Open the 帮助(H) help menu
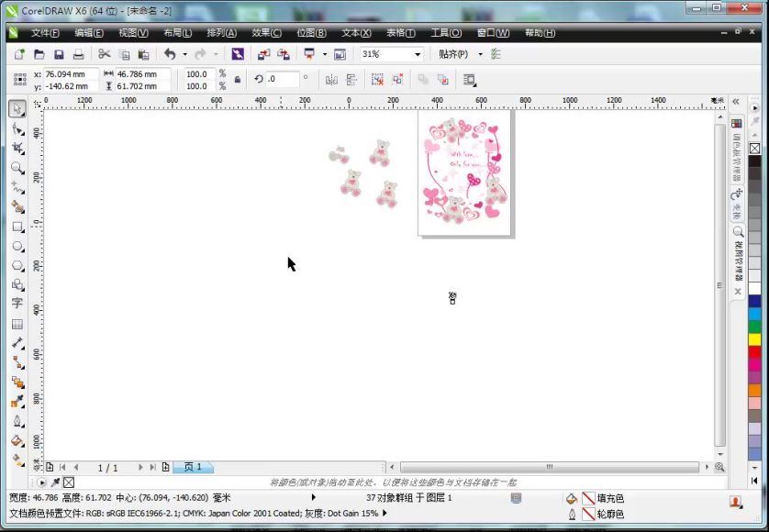Viewport: 769px width, 532px height. 540,33
